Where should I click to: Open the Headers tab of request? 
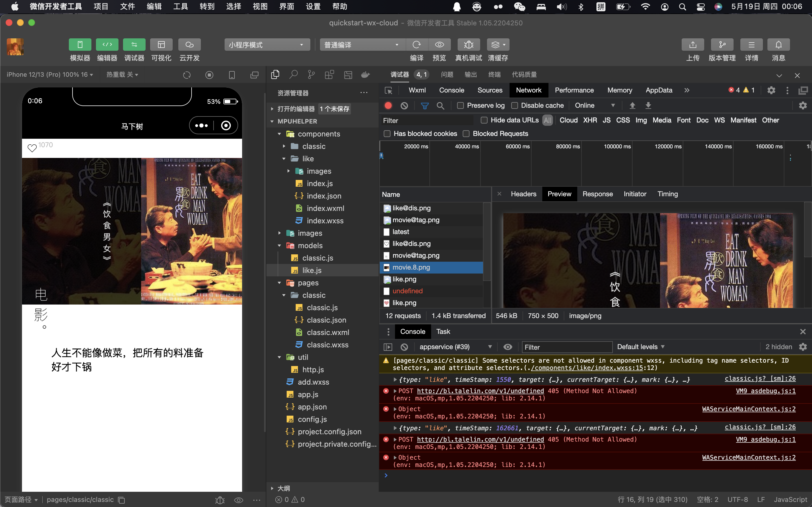[523, 194]
